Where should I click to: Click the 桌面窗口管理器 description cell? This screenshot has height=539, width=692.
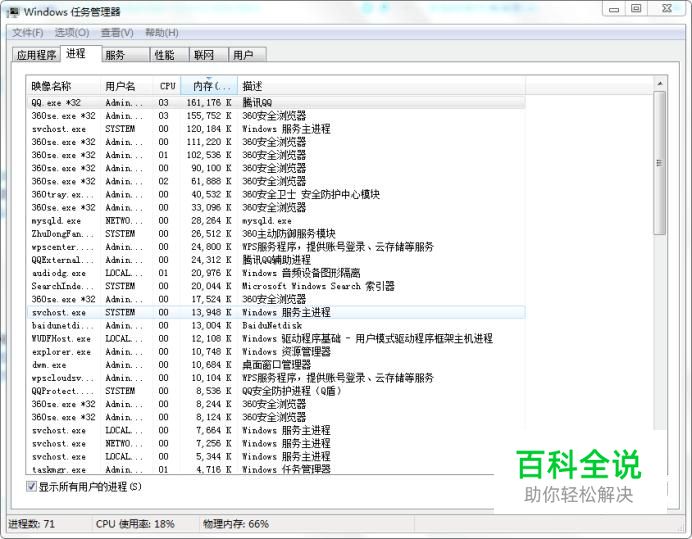(276, 365)
